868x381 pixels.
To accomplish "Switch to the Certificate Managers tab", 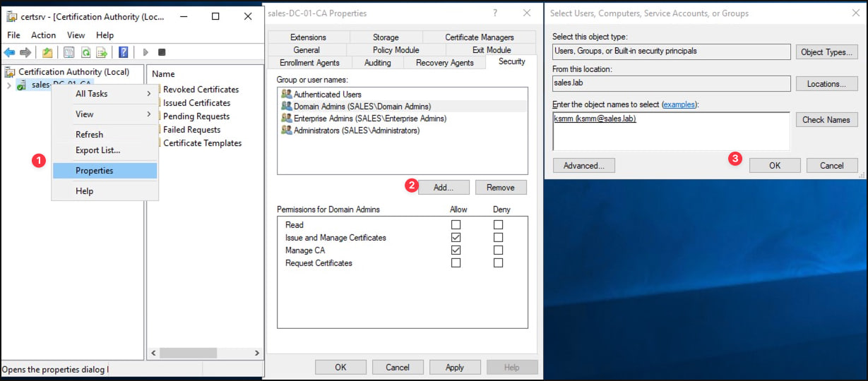I will point(480,37).
